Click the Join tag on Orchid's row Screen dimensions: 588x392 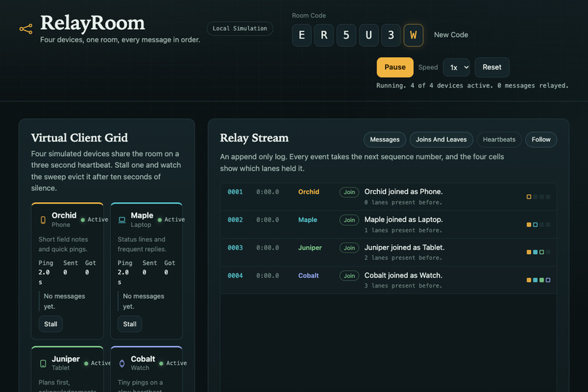click(349, 192)
